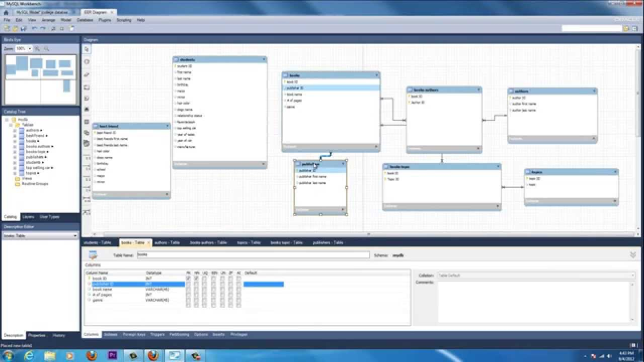Open the zoom percentage dropdown
Image resolution: width=644 pixels, height=362 pixels.
click(30, 49)
